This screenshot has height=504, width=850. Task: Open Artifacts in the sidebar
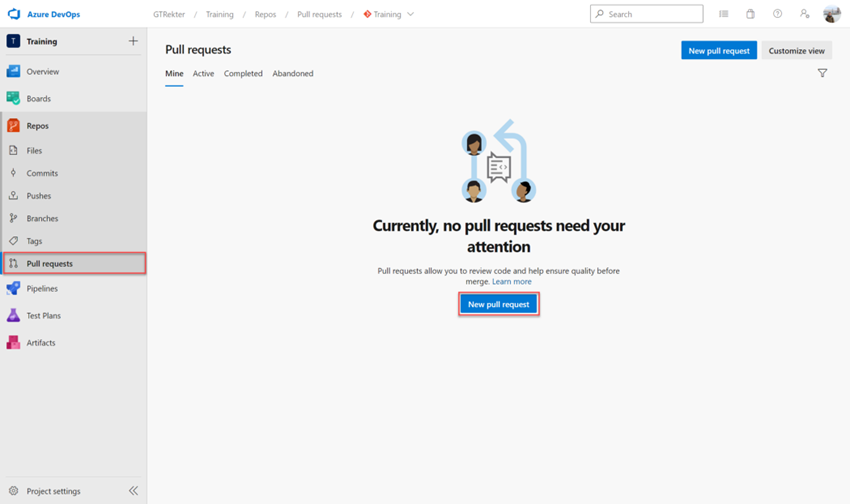coord(41,343)
